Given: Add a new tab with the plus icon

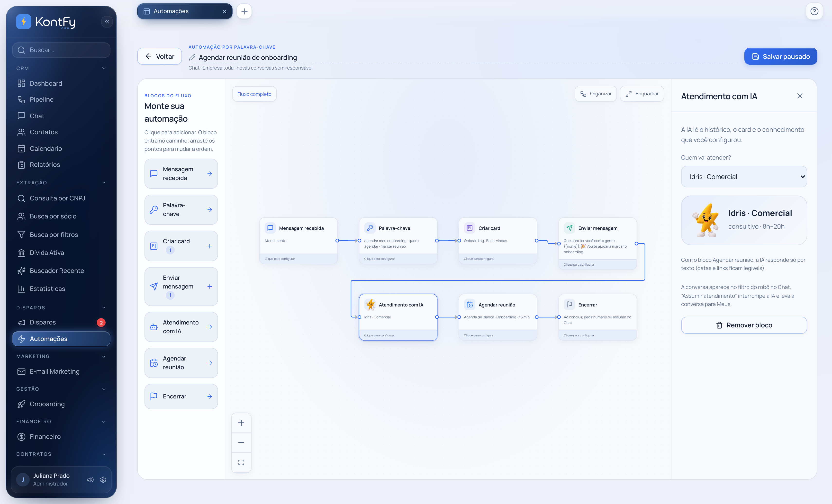Looking at the screenshot, I should 244,11.
